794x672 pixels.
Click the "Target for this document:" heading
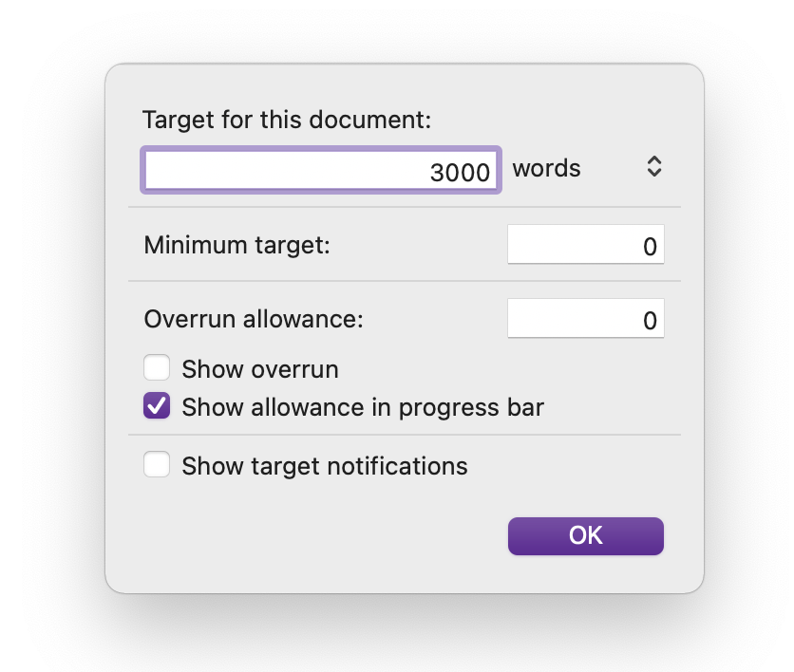coord(287,121)
